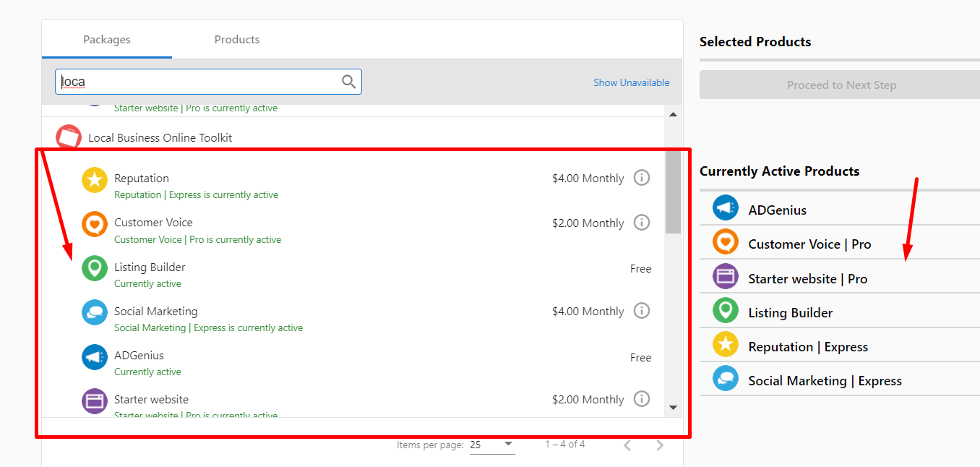
Task: Click 'Reputation | Express' in active products
Action: pyautogui.click(x=808, y=347)
